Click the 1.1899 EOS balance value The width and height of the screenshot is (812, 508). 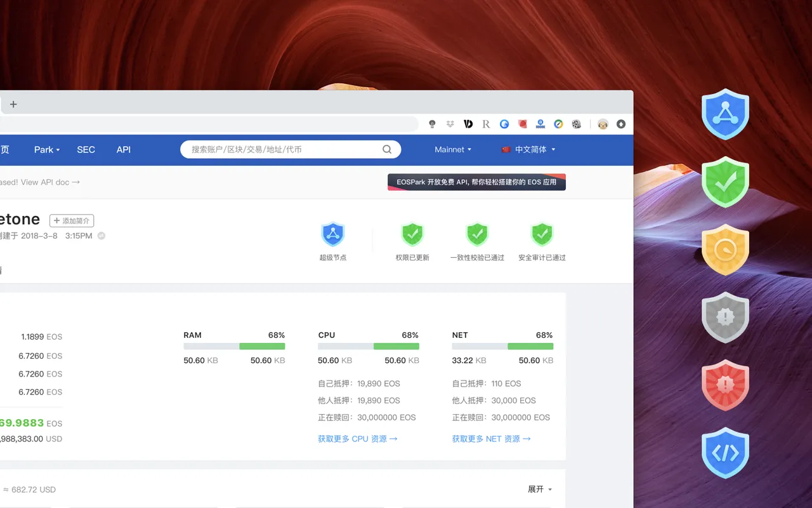(41, 337)
